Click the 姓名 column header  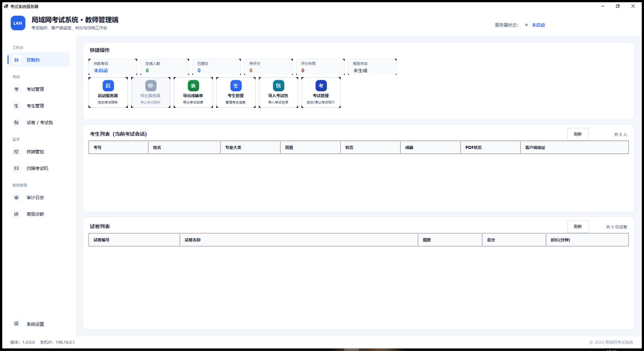pyautogui.click(x=184, y=148)
